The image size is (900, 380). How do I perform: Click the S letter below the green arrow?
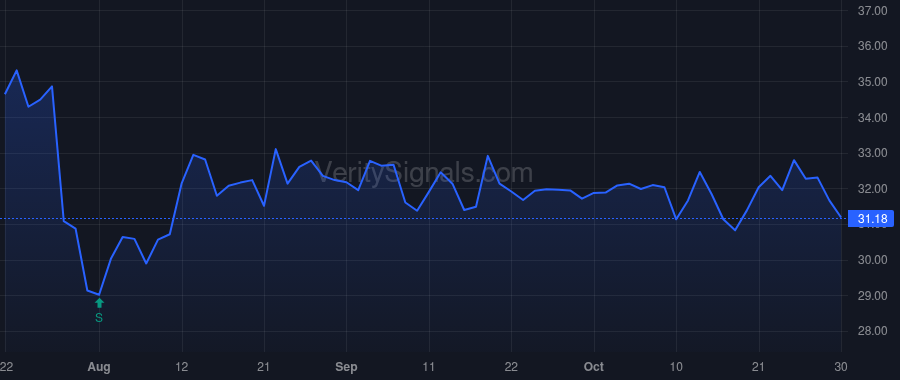pyautogui.click(x=99, y=317)
